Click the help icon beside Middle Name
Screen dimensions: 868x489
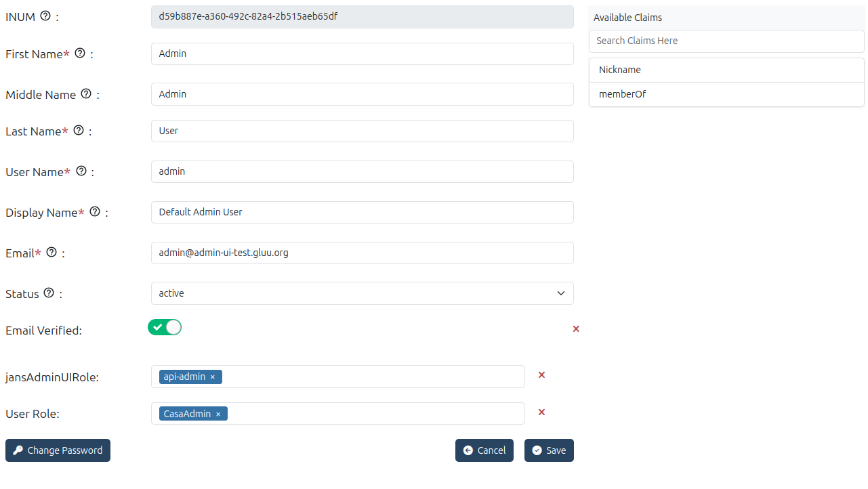tap(86, 93)
